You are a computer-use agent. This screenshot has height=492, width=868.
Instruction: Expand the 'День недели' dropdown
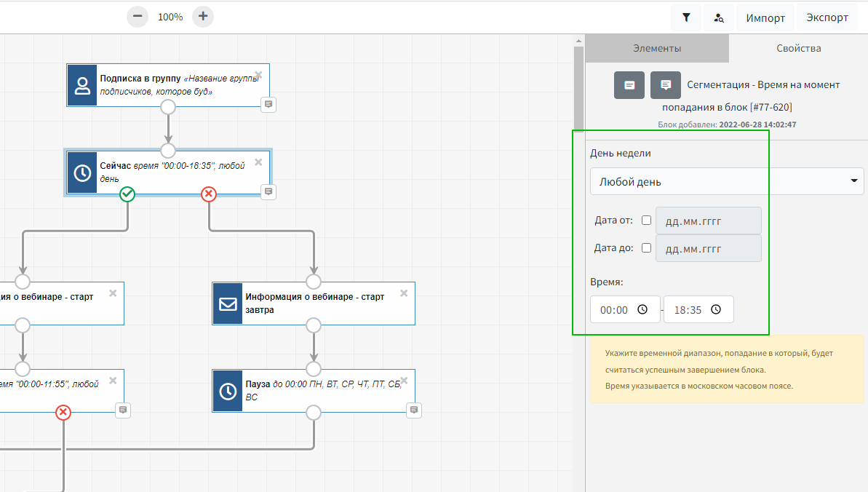point(726,181)
